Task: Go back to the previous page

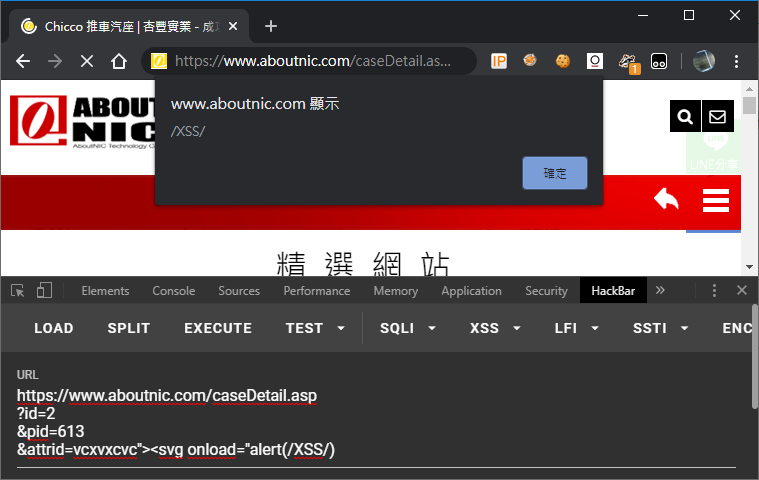Action: 23,61
